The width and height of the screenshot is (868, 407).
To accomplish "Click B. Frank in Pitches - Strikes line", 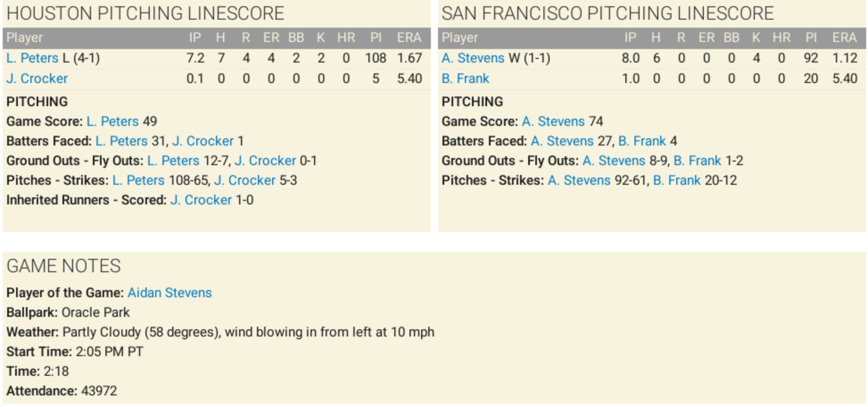I will click(x=677, y=180).
